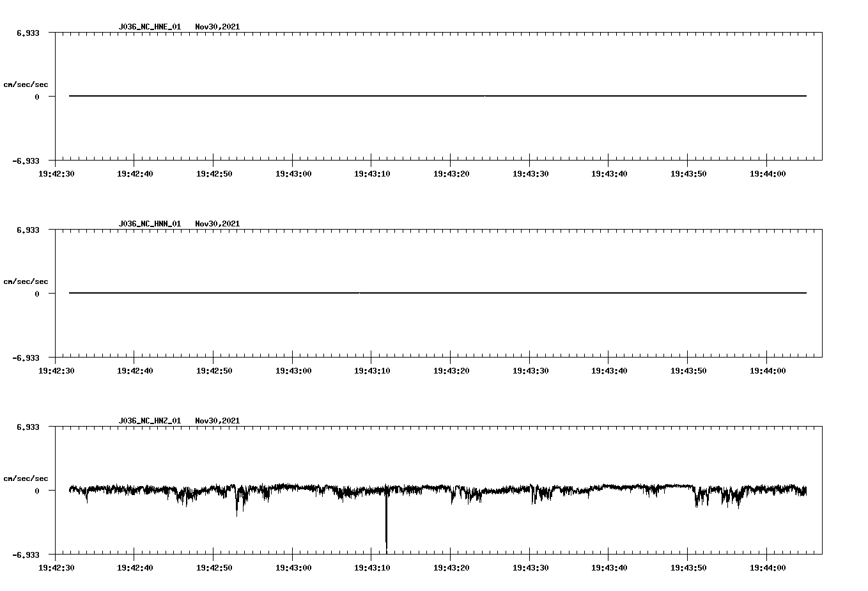Select the 19:43:30 tick label under HNN plot
This screenshot has height=591, width=868.
coord(531,370)
